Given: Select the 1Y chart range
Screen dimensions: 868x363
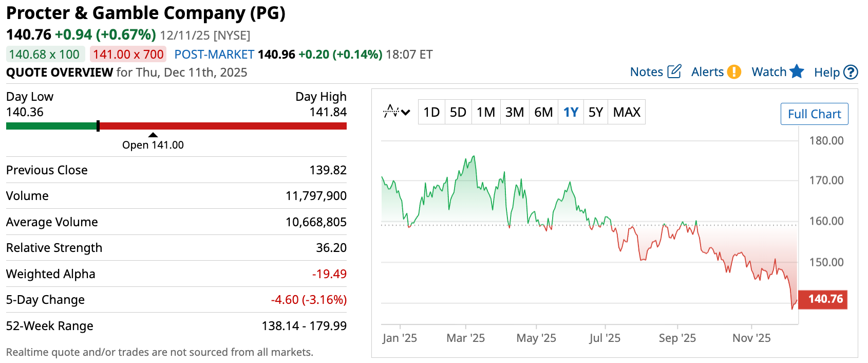Looking at the screenshot, I should point(571,112).
